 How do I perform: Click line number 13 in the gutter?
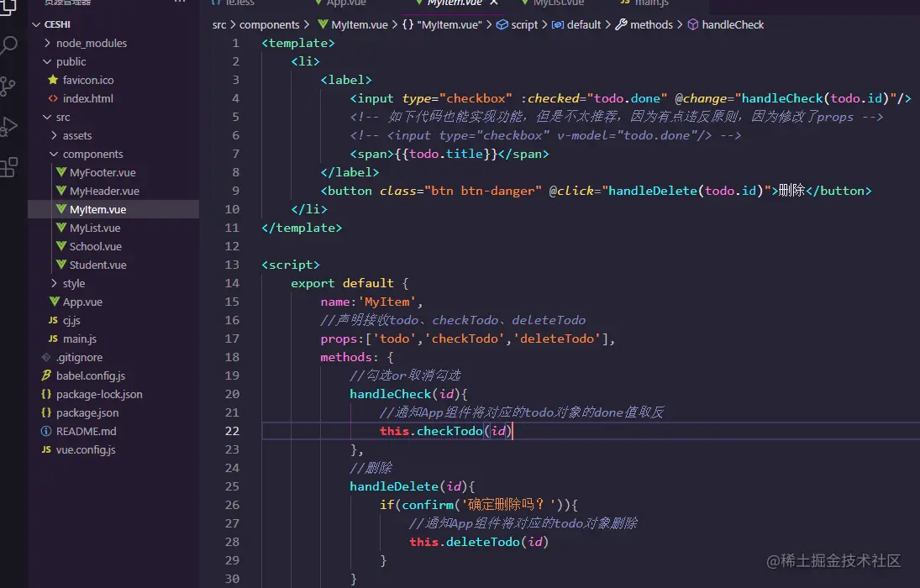click(233, 265)
